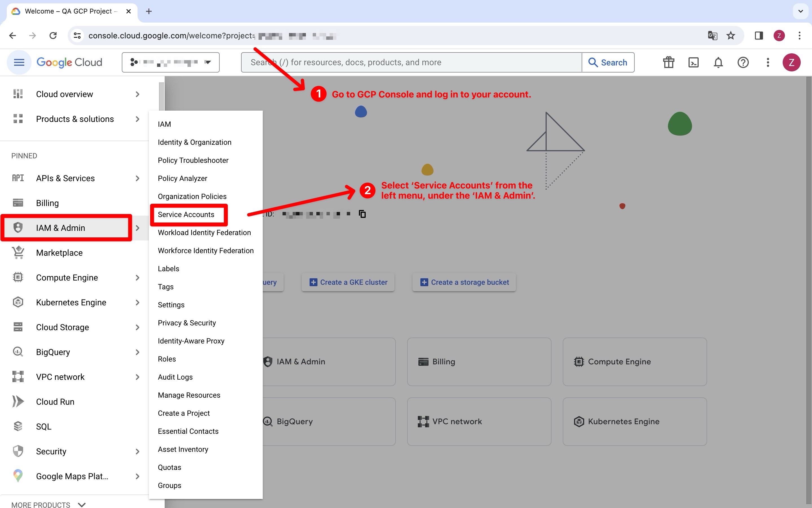Open Workload Identity Federation
The width and height of the screenshot is (812, 508).
click(x=204, y=233)
